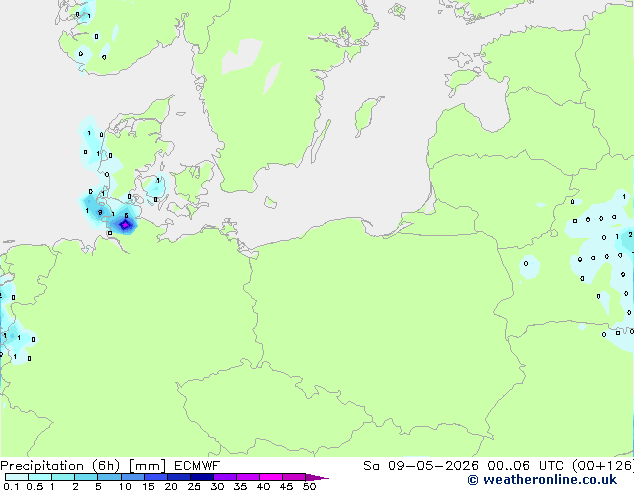Click the legend swatch between 45 and 50
634x490 pixels.
click(294, 477)
